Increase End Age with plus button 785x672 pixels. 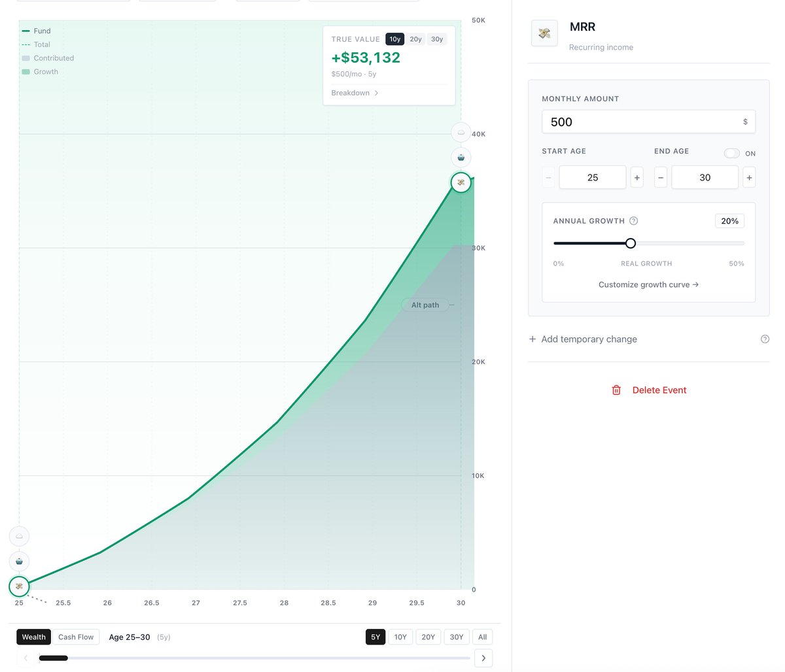click(750, 178)
